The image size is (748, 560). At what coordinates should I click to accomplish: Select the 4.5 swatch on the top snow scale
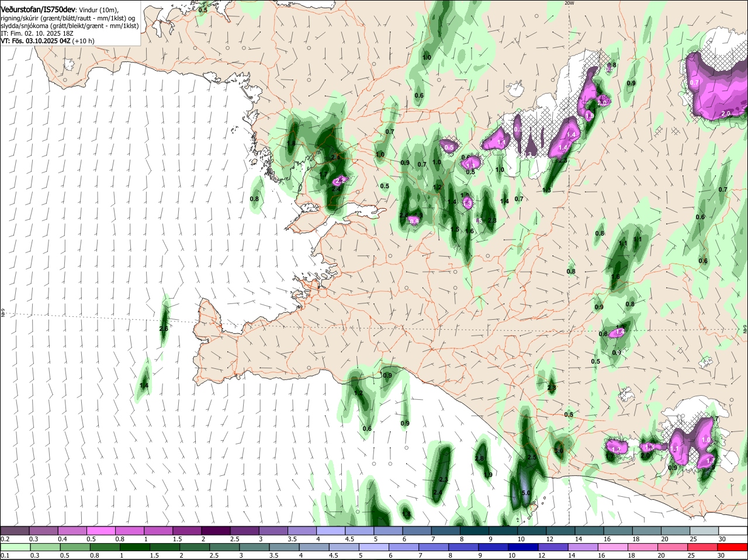coord(359,530)
